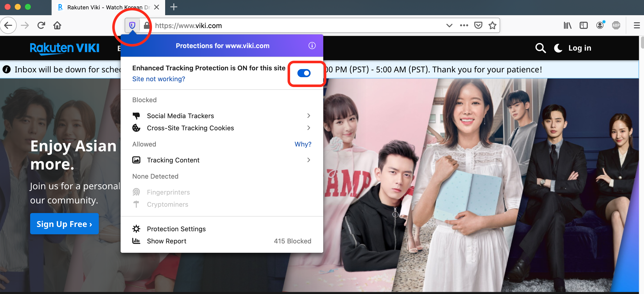The height and width of the screenshot is (294, 644).
Task: Open Protection Settings menu entry
Action: 176,229
